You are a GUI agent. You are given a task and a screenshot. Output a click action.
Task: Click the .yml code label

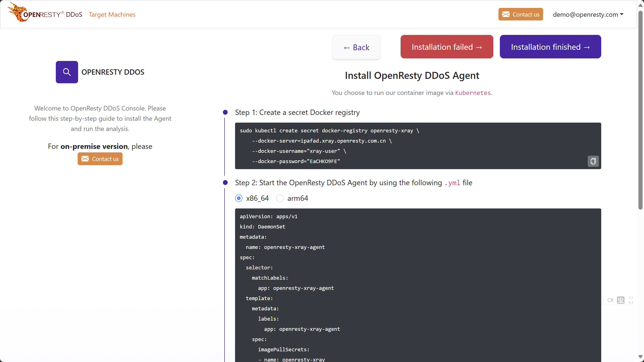pyautogui.click(x=452, y=183)
